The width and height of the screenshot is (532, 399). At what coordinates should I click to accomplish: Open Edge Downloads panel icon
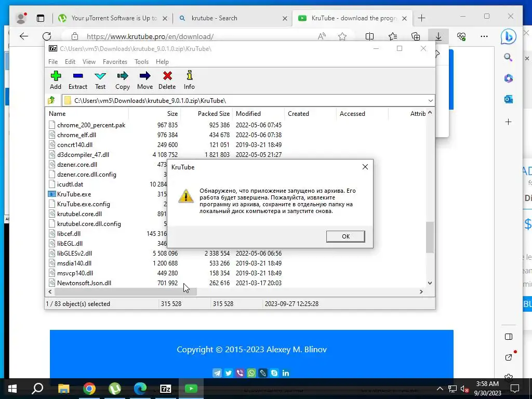point(438,36)
